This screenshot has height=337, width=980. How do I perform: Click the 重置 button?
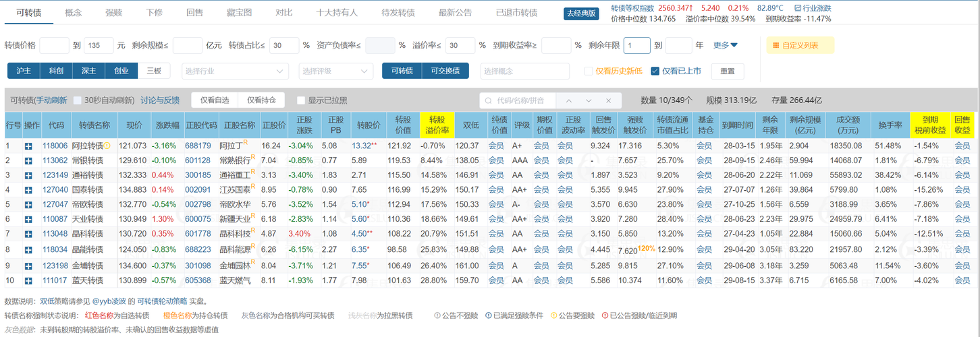(x=727, y=71)
